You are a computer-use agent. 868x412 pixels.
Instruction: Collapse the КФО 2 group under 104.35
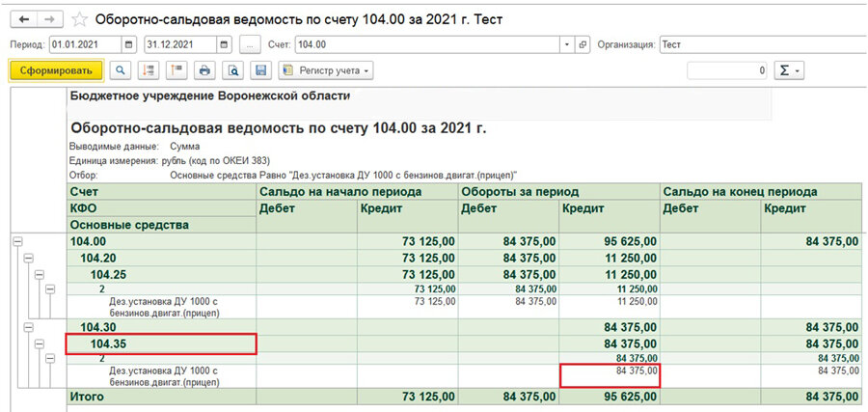[x=50, y=358]
